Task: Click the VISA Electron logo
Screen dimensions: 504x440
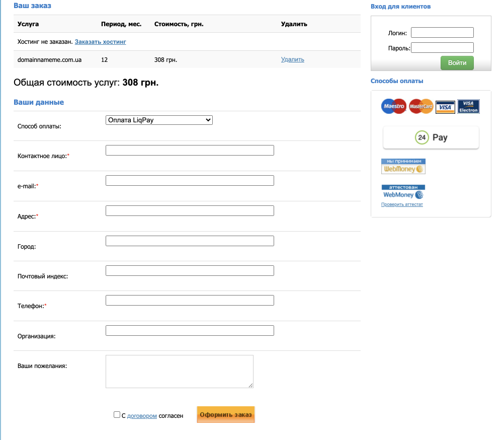Action: (x=468, y=106)
